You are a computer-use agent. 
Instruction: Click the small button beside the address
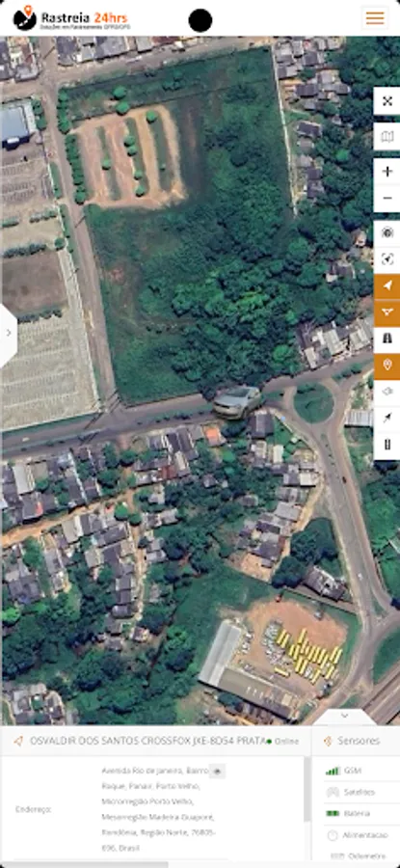coord(217,772)
